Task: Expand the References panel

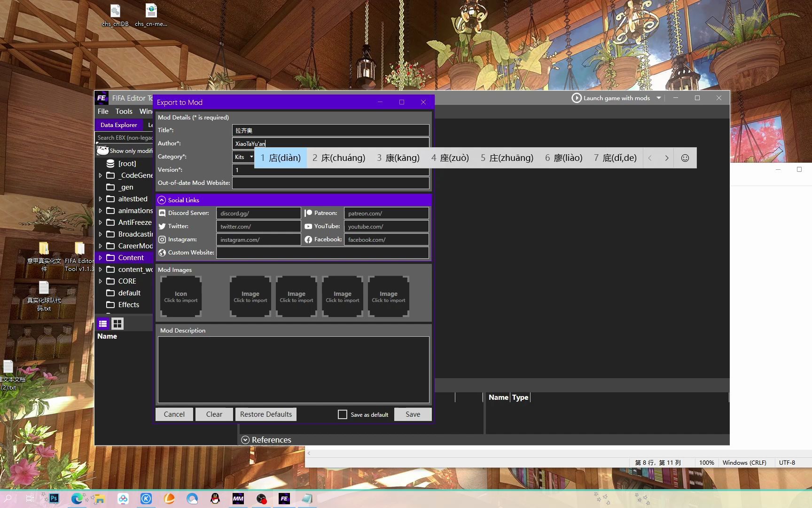Action: tap(245, 440)
